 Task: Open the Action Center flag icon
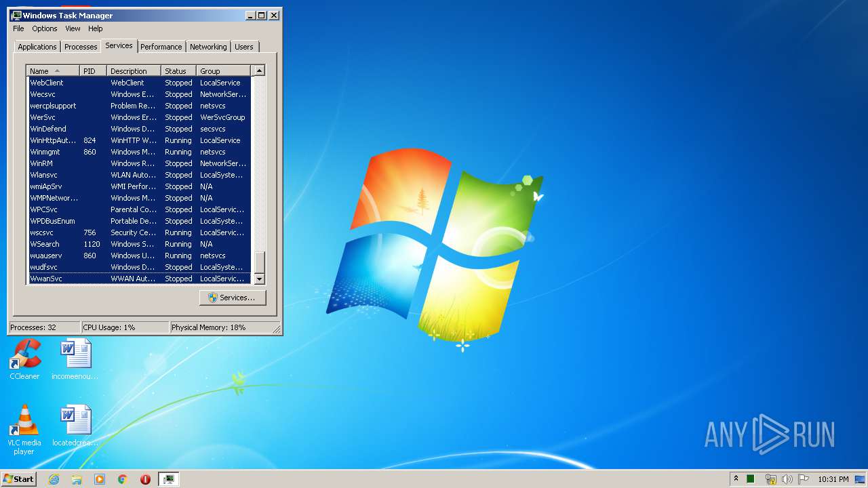[804, 479]
